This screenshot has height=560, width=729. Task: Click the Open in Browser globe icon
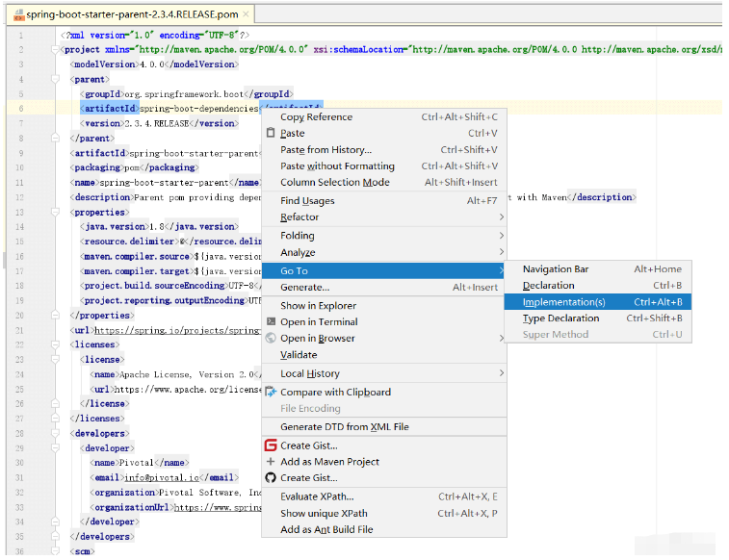tap(271, 338)
